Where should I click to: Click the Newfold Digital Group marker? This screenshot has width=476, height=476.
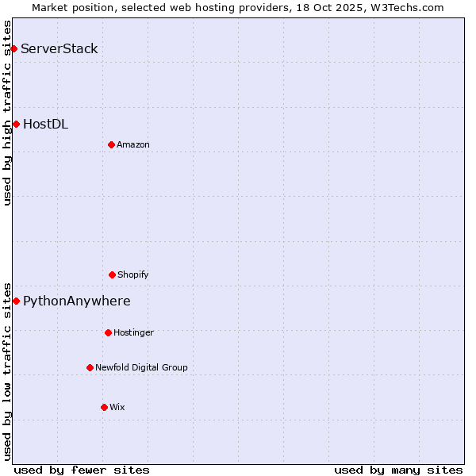pyautogui.click(x=90, y=367)
